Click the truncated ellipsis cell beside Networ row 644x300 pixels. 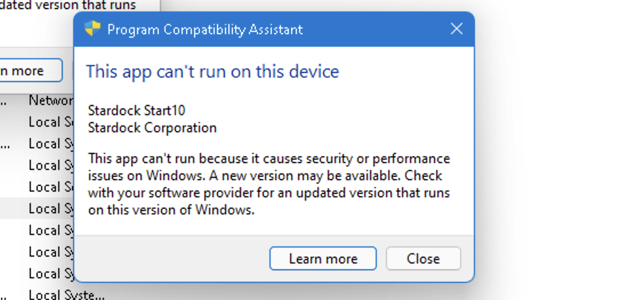(x=3, y=100)
